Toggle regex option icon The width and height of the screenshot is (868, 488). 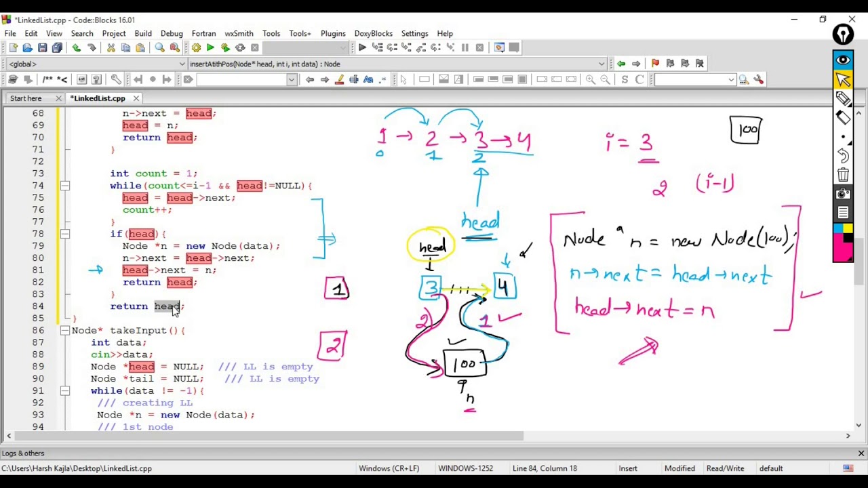click(x=383, y=80)
